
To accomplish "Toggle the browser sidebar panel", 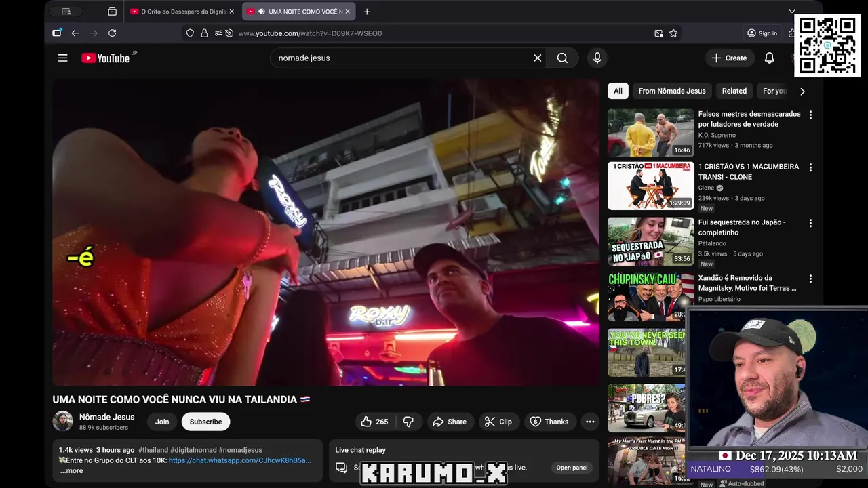I will [57, 33].
